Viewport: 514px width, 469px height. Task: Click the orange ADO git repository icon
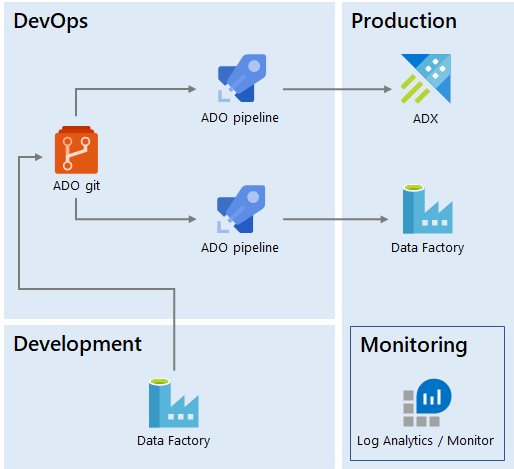(x=76, y=150)
